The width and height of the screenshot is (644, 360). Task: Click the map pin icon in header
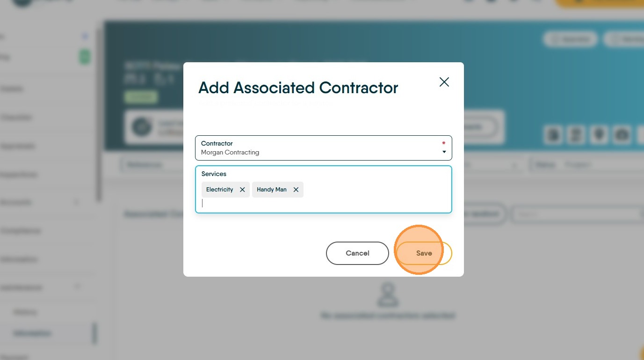(x=598, y=135)
